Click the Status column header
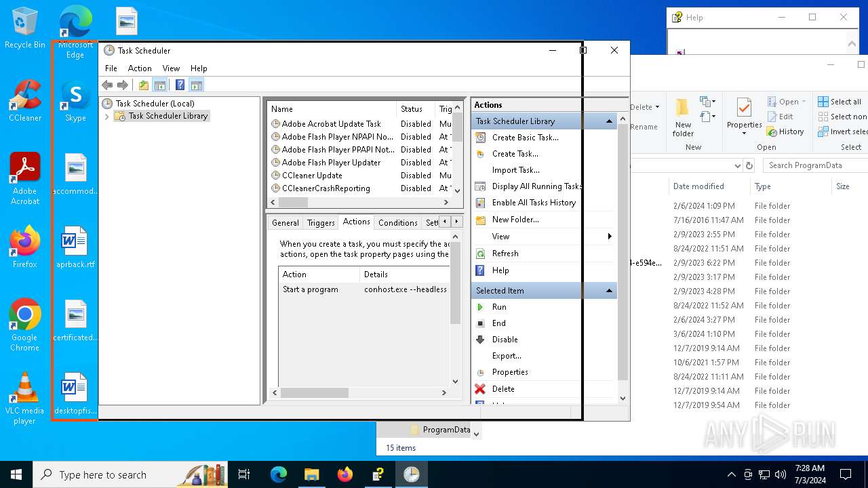 coord(416,108)
